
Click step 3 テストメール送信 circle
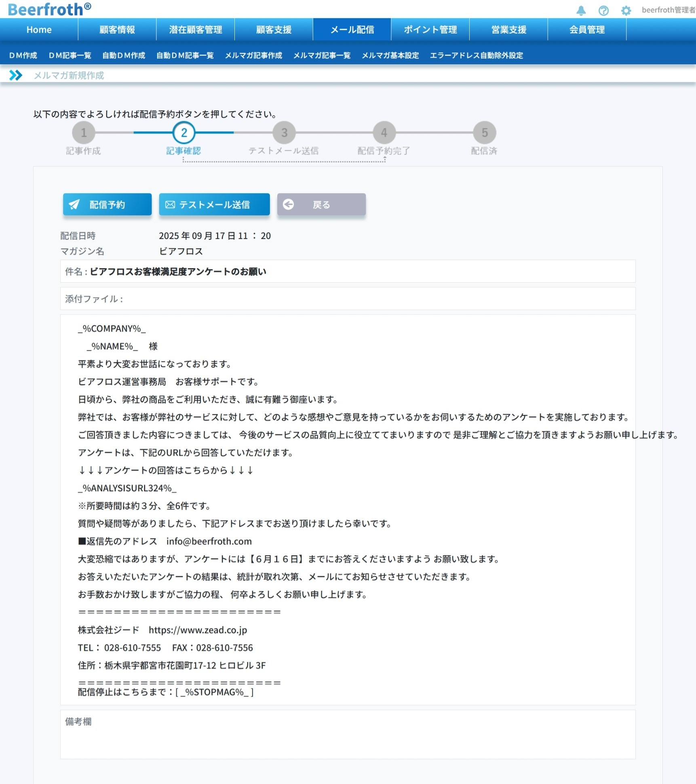tap(284, 133)
